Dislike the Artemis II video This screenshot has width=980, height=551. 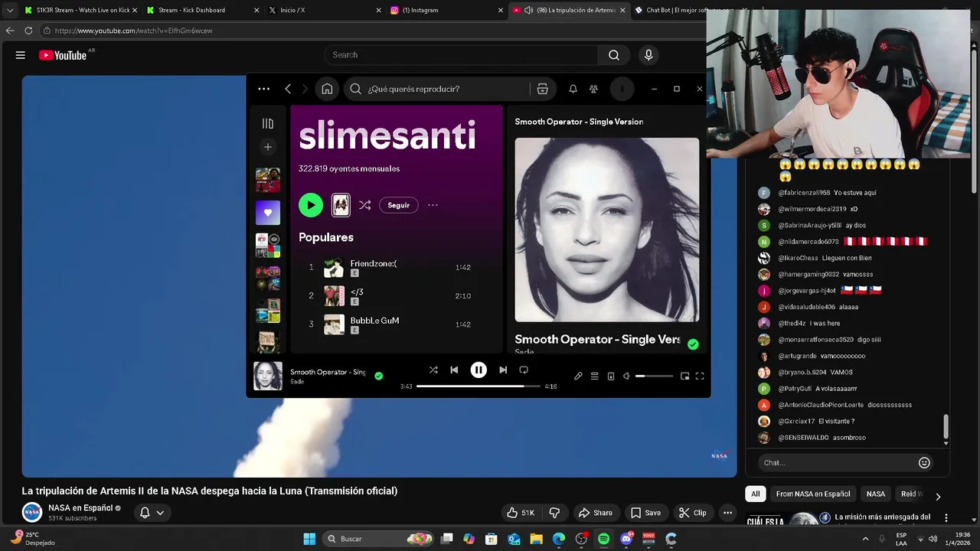coord(554,513)
